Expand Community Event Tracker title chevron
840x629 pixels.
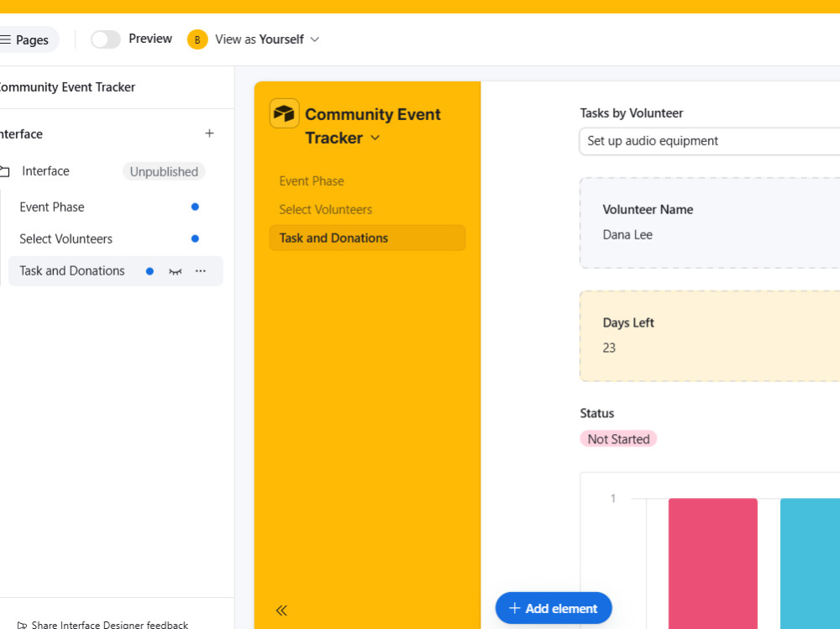click(x=375, y=138)
